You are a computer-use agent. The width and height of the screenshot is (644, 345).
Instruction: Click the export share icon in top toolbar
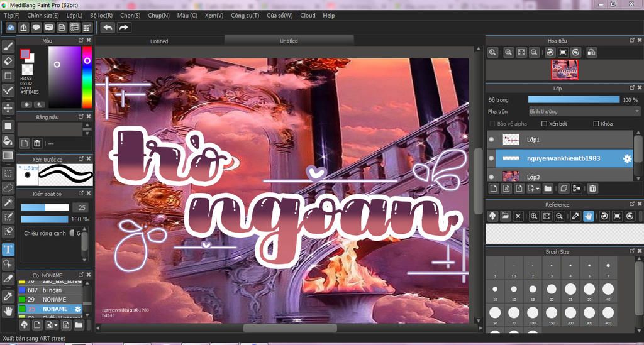[x=23, y=28]
